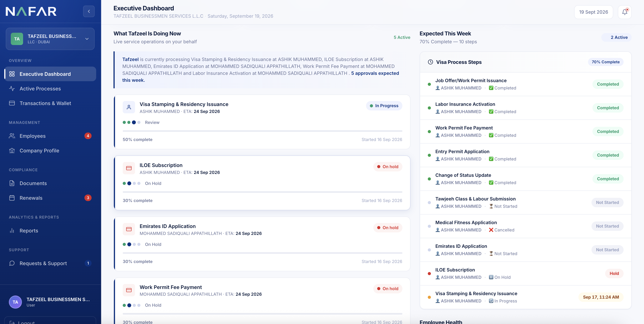Click the purple TA user avatar
Screen dimensions: 644x324
click(16, 302)
